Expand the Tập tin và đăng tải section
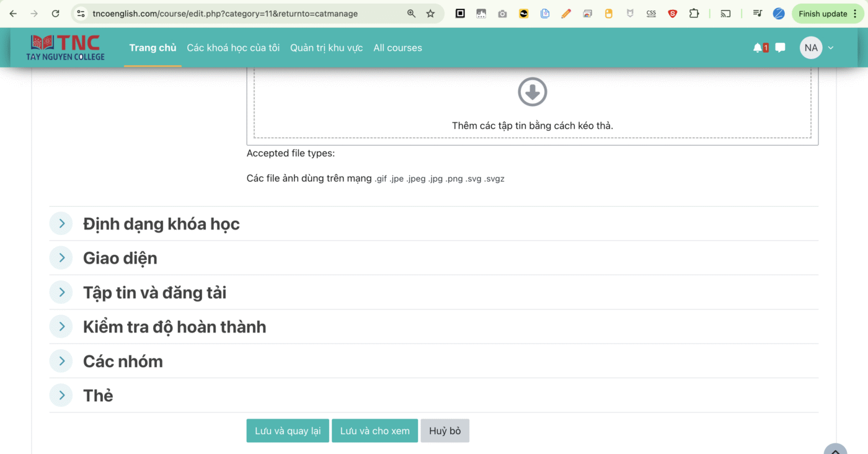 61,293
